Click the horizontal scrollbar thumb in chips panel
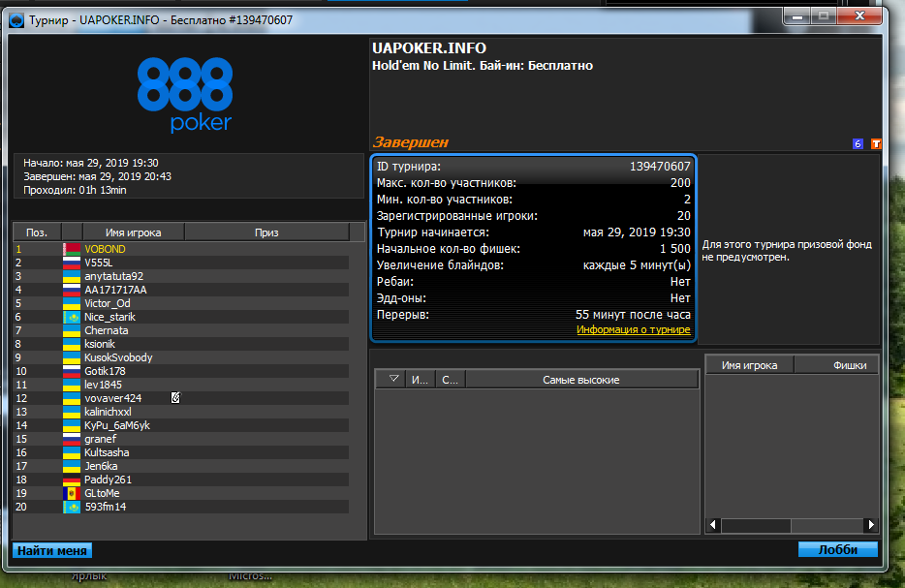This screenshot has height=588, width=905. pos(756,525)
